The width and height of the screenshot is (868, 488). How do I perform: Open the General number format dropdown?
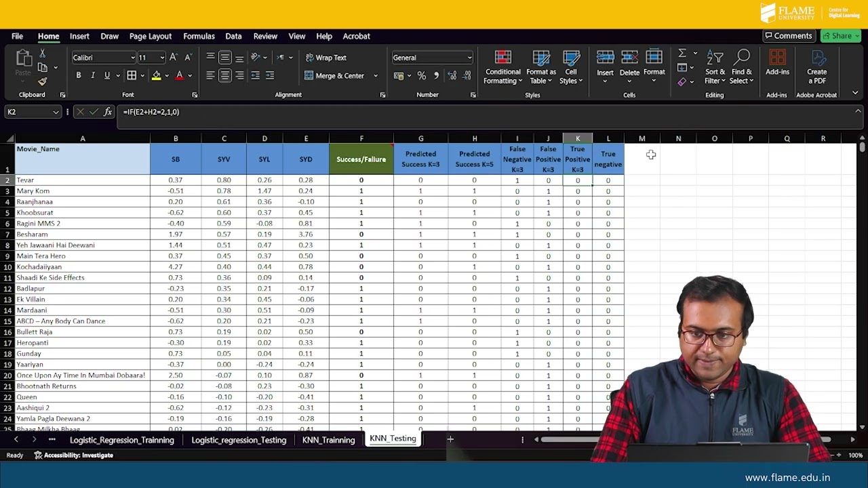469,58
